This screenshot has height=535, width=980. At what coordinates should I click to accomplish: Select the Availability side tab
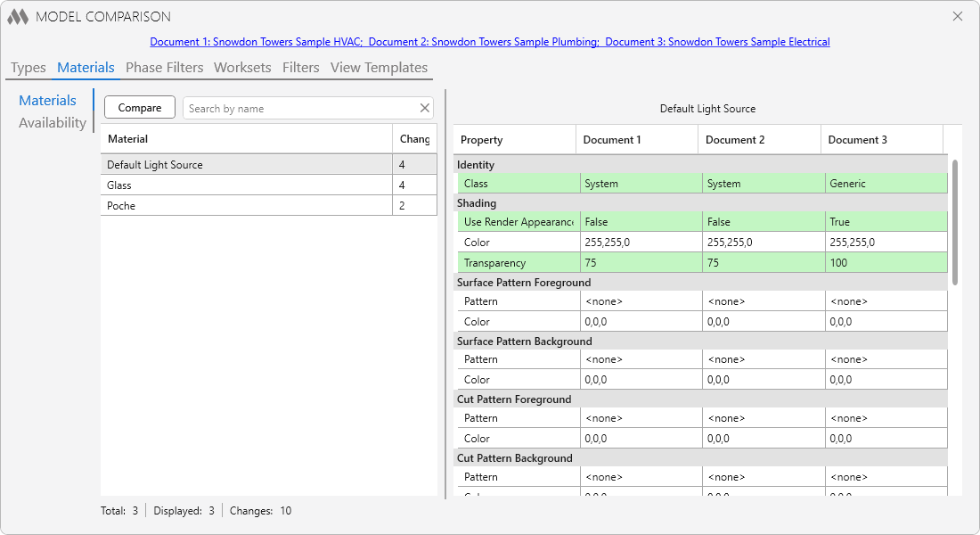click(53, 123)
